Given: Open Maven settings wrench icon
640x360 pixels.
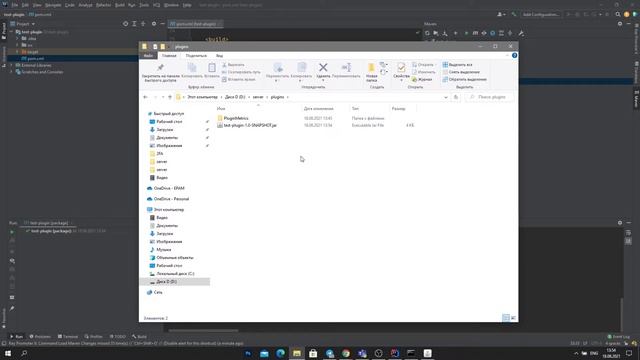Looking at the screenshot, I should pos(521,33).
